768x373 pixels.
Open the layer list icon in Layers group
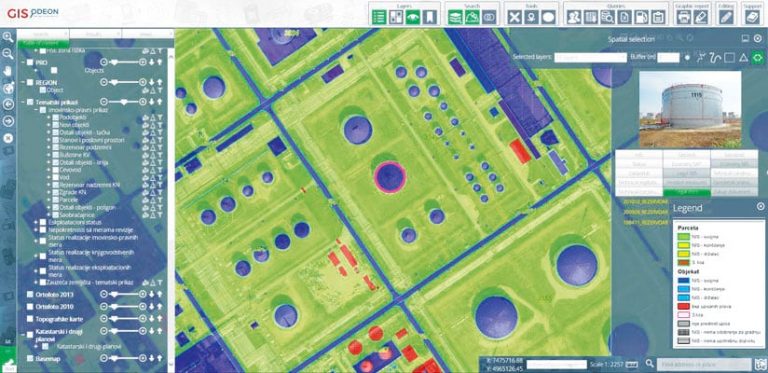379,17
